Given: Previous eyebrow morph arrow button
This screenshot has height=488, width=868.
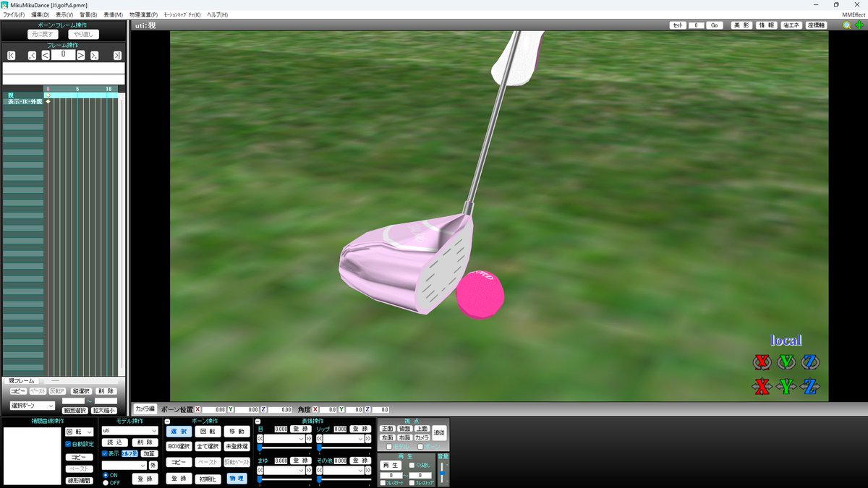Looking at the screenshot, I should coord(260,471).
